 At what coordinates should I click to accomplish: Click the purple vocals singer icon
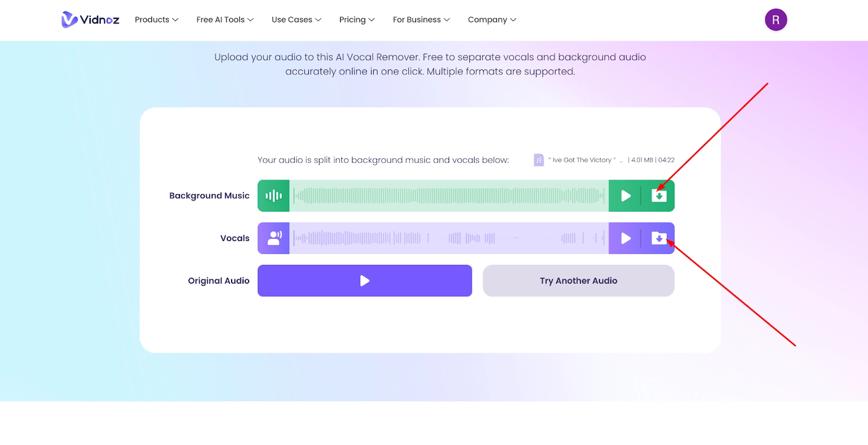click(273, 238)
